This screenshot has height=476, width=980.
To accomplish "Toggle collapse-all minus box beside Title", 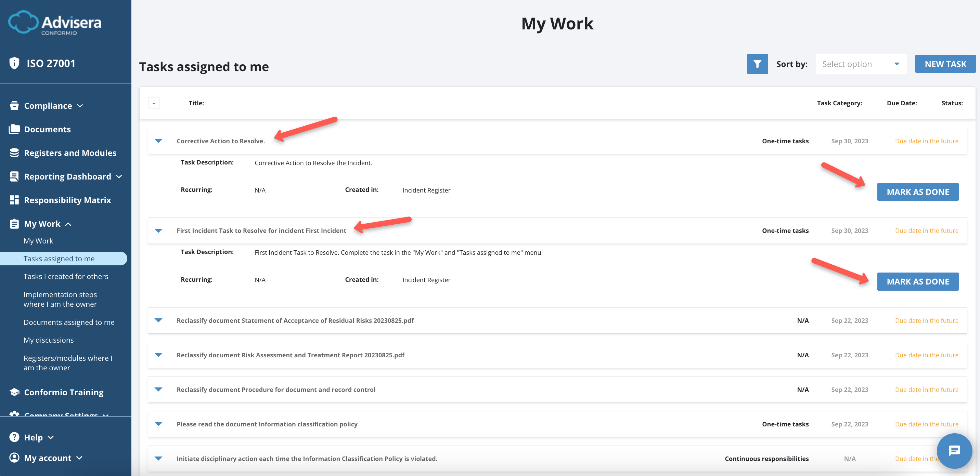I will tap(154, 103).
